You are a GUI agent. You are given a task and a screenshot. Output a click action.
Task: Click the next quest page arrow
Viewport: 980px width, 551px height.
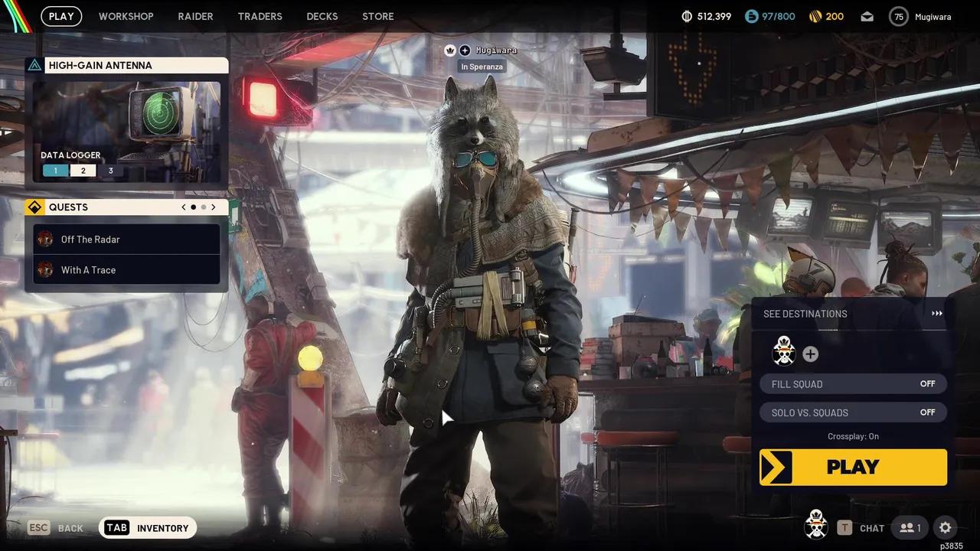(x=214, y=207)
